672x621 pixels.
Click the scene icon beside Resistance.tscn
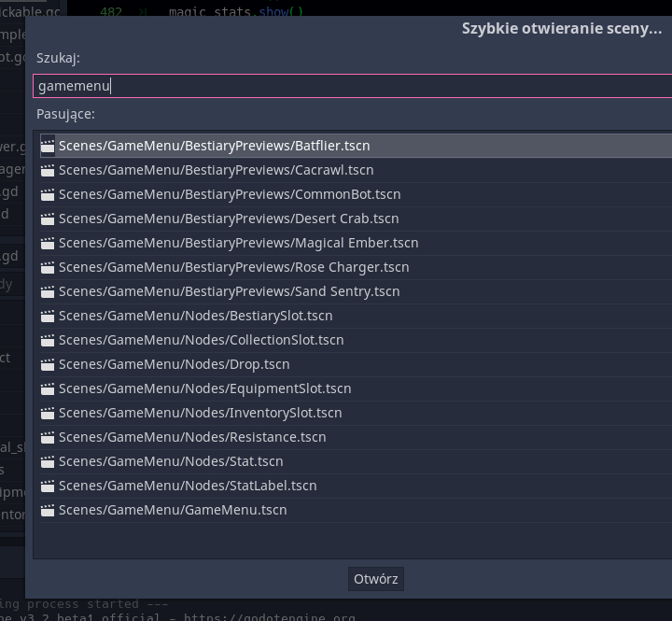coord(48,437)
